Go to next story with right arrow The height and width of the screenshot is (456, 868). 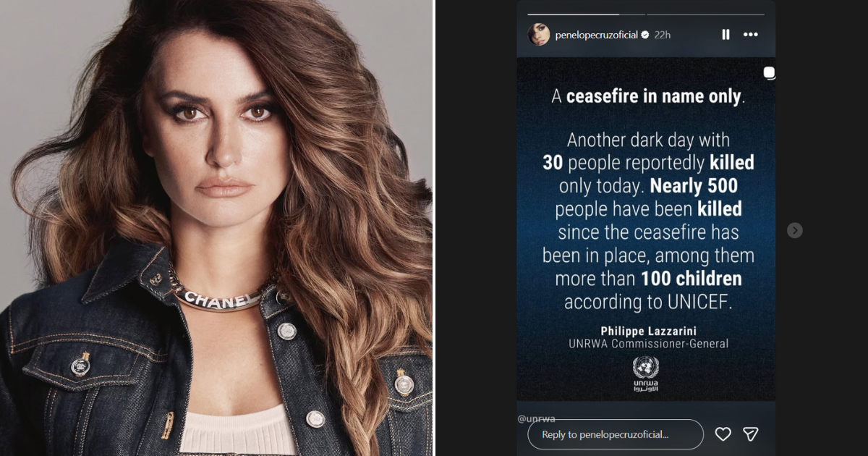tap(795, 230)
